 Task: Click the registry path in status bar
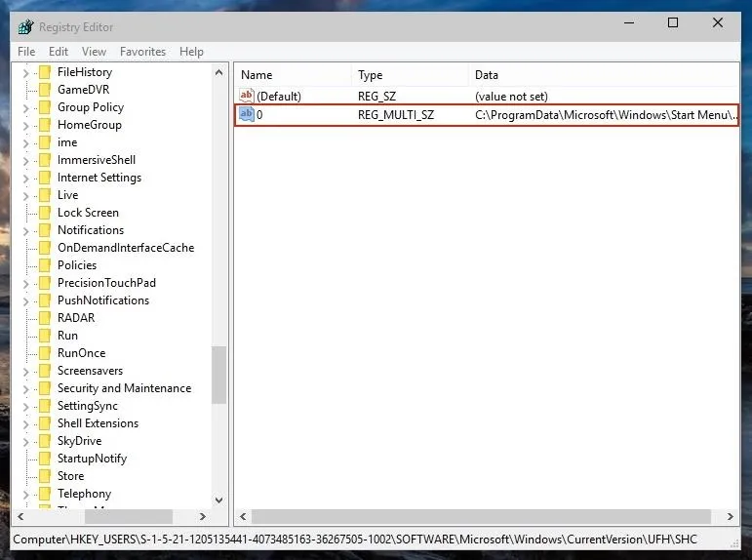(355, 540)
